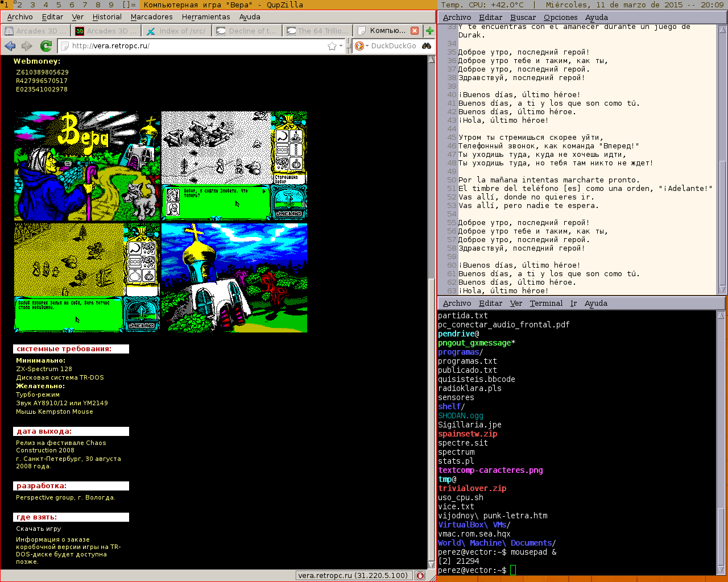Viewport: 728px width, 582px height.
Task: Click spainsetw.zip in the terminal listing
Action: point(468,434)
